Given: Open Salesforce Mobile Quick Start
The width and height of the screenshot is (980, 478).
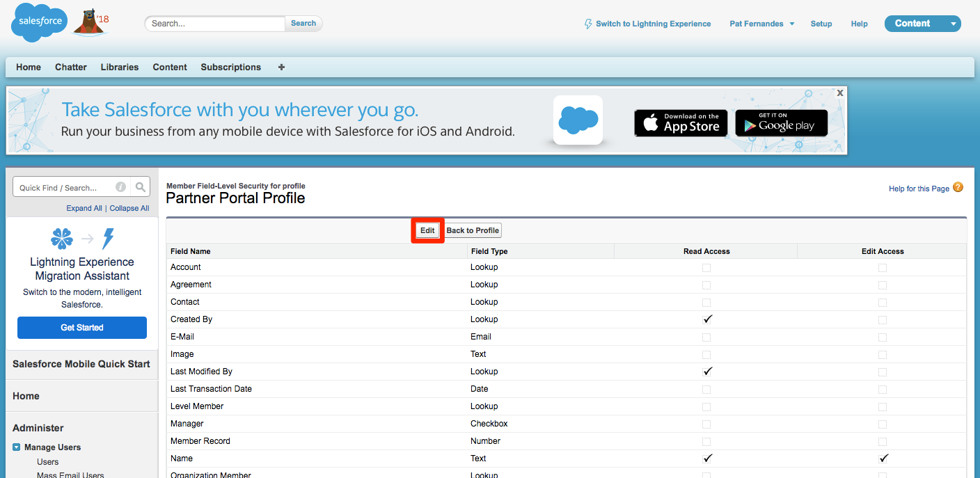Looking at the screenshot, I should pos(81,364).
